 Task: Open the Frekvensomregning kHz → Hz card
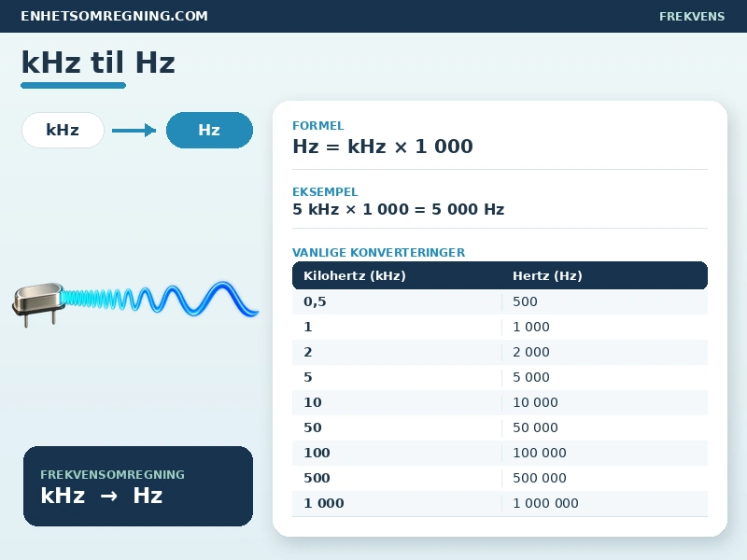coord(138,486)
